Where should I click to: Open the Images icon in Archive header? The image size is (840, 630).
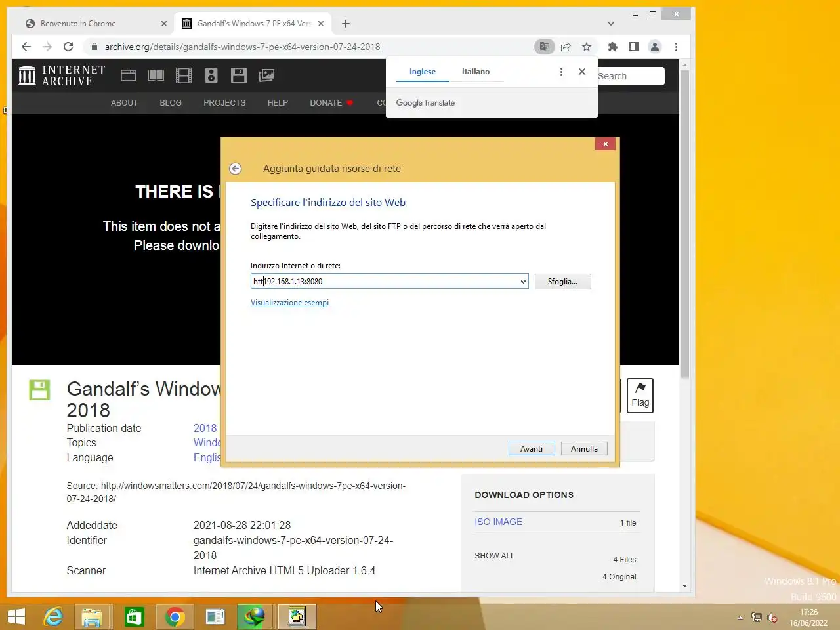[266, 75]
